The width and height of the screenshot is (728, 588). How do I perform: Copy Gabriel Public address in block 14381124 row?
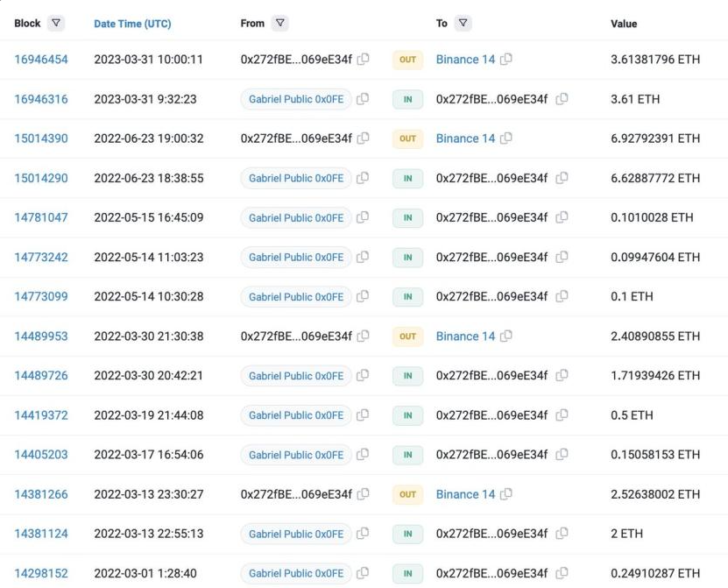[363, 533]
